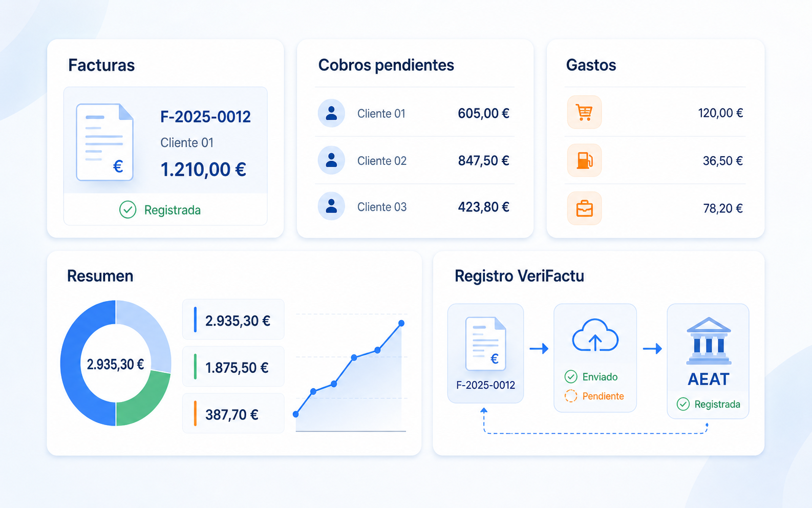Click the green check icon beside Registrada in Facturas
Image resolution: width=812 pixels, height=508 pixels.
point(127,209)
